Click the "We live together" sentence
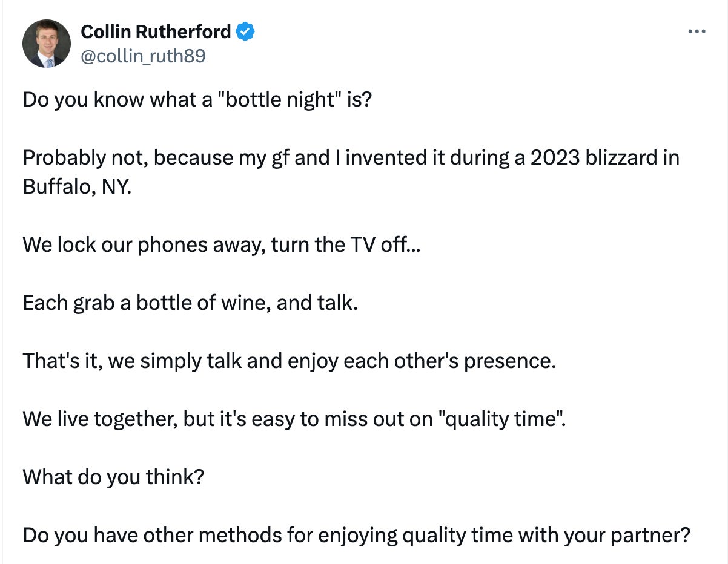Viewport: 728px width, 564px height. pyautogui.click(x=294, y=419)
